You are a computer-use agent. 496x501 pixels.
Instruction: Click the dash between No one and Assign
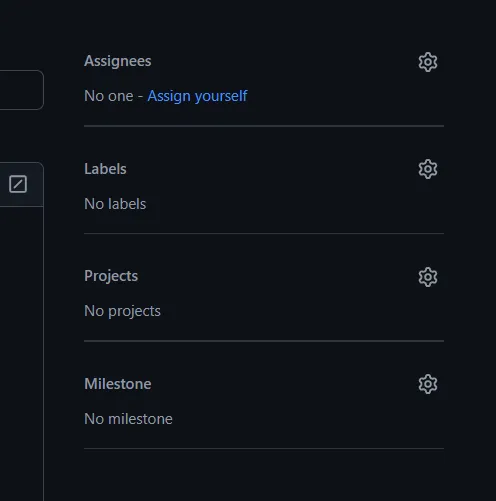click(x=140, y=97)
